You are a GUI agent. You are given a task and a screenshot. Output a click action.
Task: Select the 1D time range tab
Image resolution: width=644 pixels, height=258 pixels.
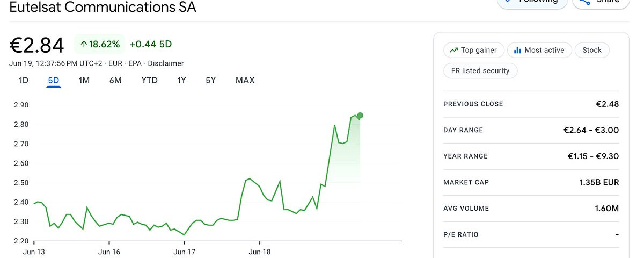pos(24,81)
